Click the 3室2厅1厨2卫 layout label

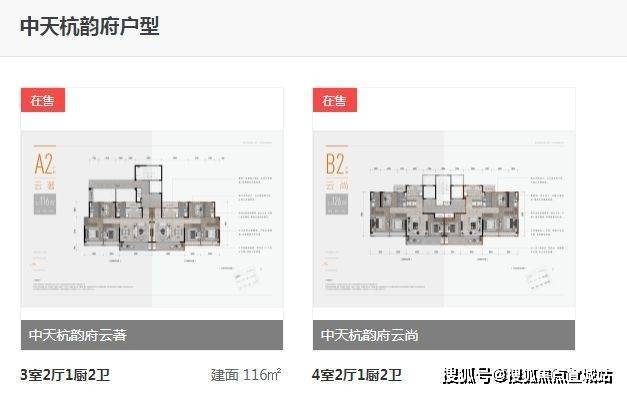coord(65,375)
